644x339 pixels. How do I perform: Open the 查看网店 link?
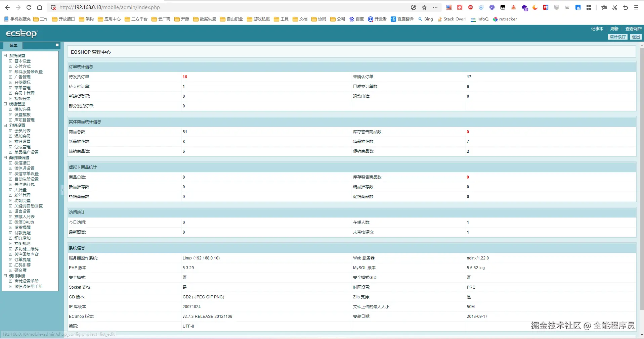pos(633,29)
